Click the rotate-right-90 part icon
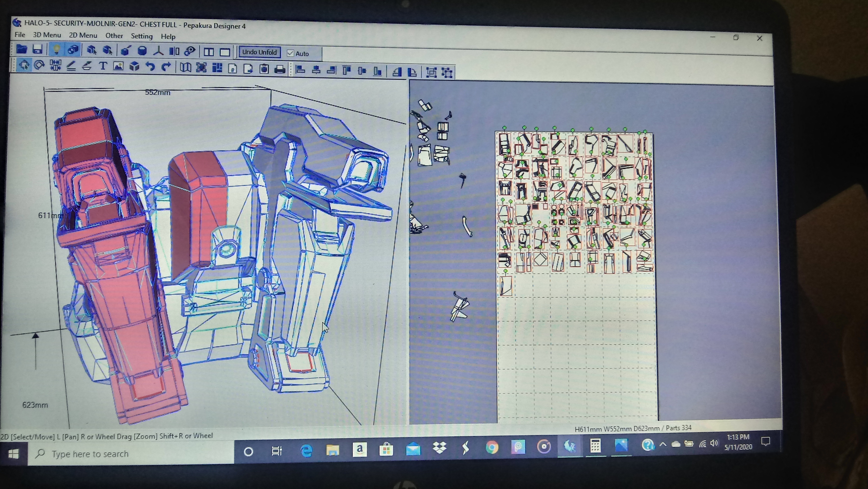 point(412,72)
